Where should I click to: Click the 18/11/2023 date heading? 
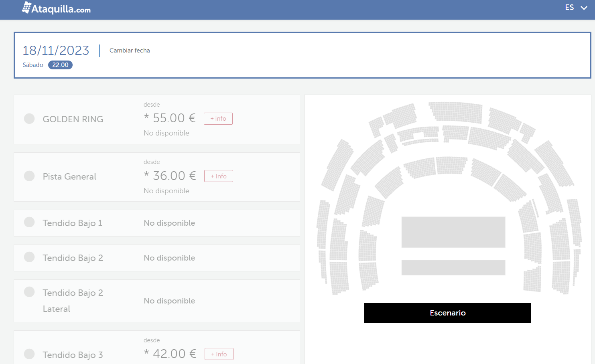click(x=56, y=51)
